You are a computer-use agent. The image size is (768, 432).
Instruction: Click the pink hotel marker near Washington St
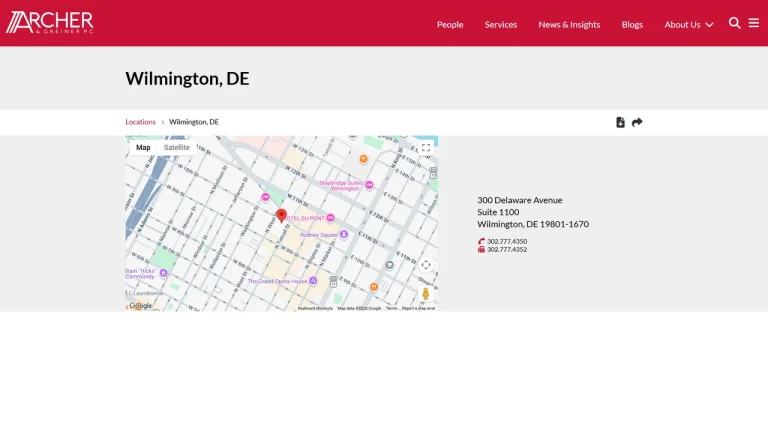click(x=265, y=197)
